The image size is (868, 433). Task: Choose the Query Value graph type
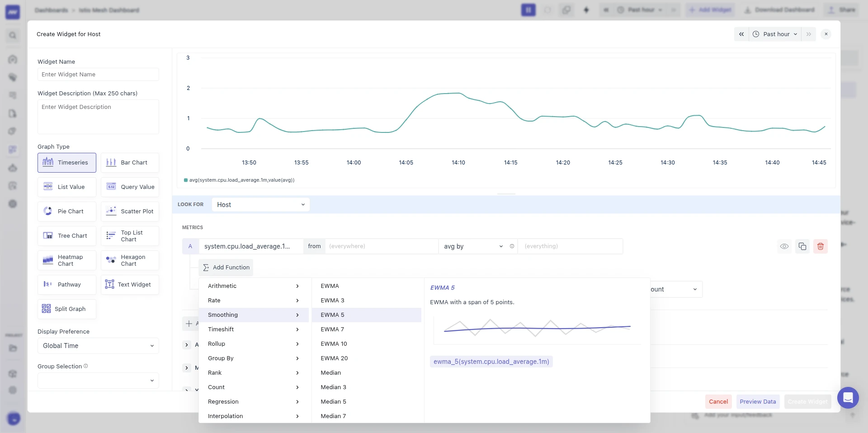[130, 187]
